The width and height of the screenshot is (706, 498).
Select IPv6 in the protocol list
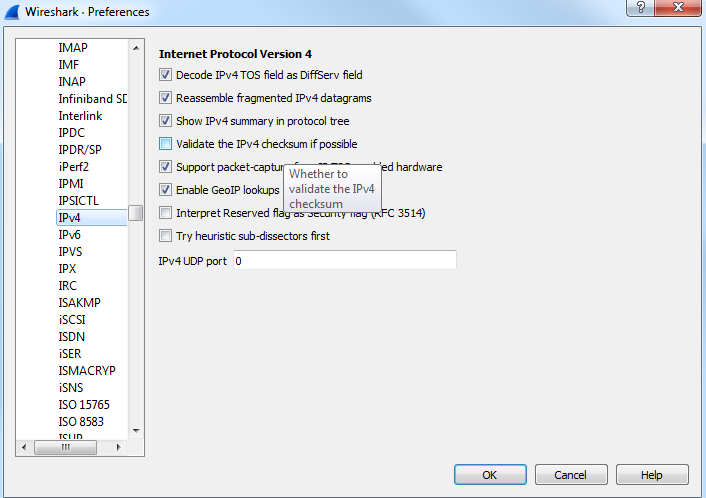point(69,235)
